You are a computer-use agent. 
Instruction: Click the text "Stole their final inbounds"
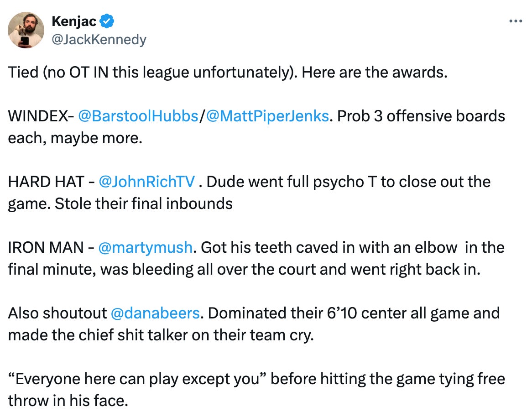pyautogui.click(x=143, y=203)
